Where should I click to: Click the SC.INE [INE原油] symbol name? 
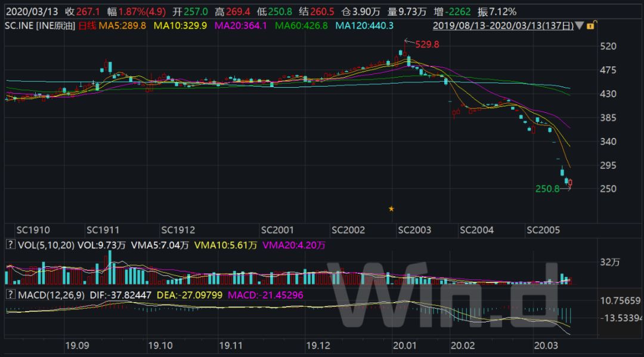click(x=40, y=26)
